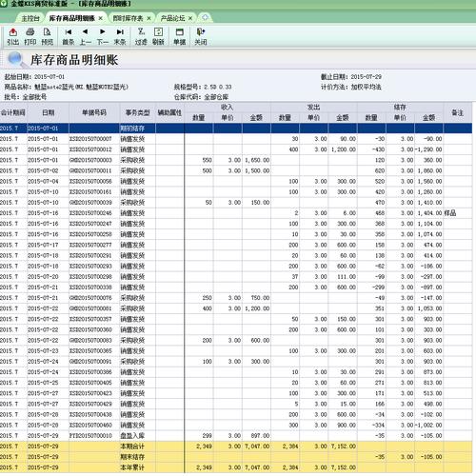The width and height of the screenshot is (476, 476).
Task: Select the 库存商品明细账 tab
Action: coord(72,18)
